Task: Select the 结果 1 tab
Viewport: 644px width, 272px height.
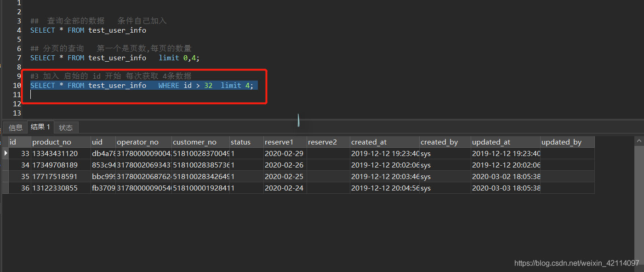Action: point(40,127)
